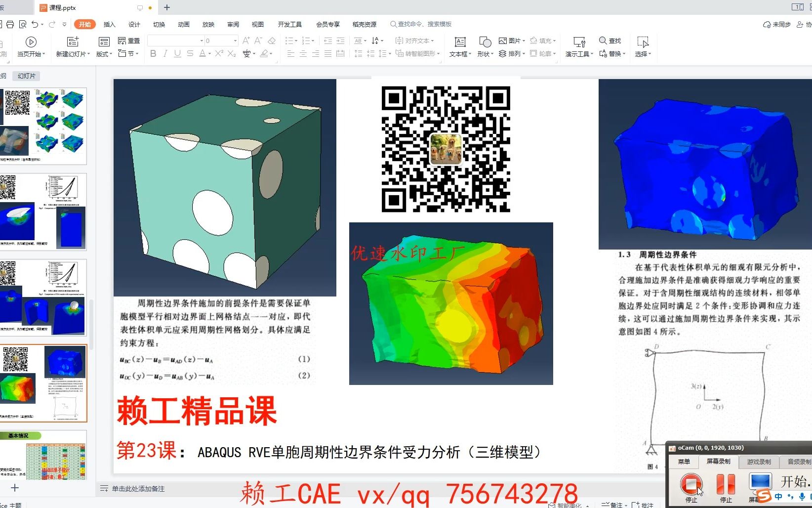Toggle Bold formatting
812x508 pixels.
point(153,53)
